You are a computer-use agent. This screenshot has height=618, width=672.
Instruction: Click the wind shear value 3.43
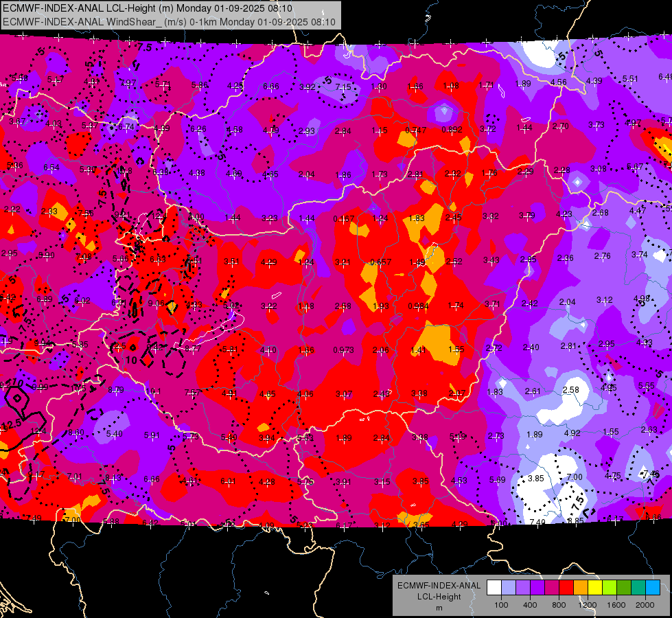491,260
